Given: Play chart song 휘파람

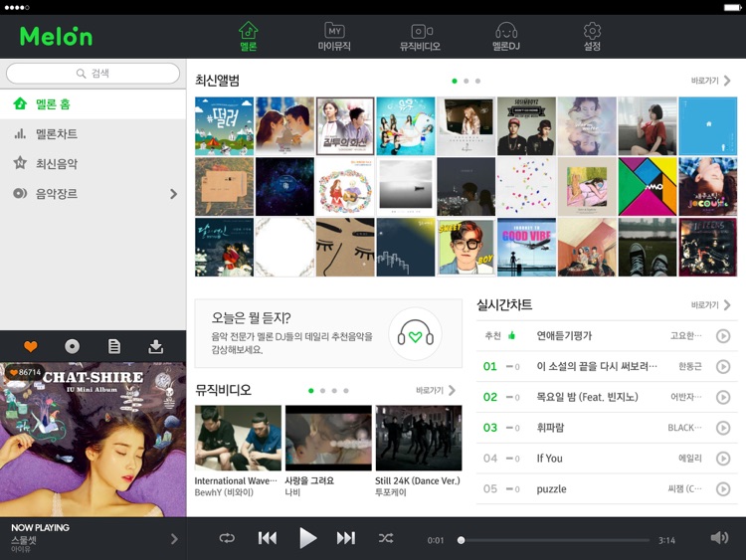Looking at the screenshot, I should coord(723,428).
